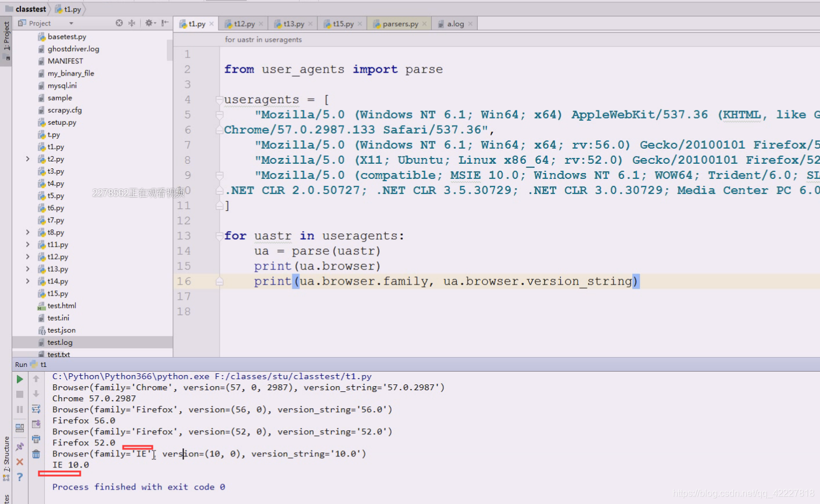The image size is (820, 504).
Task: Fold the for loop at line 13
Action: [220, 236]
